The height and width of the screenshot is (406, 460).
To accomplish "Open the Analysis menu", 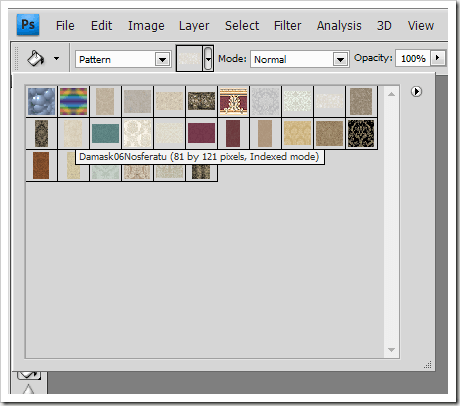I will pos(339,26).
